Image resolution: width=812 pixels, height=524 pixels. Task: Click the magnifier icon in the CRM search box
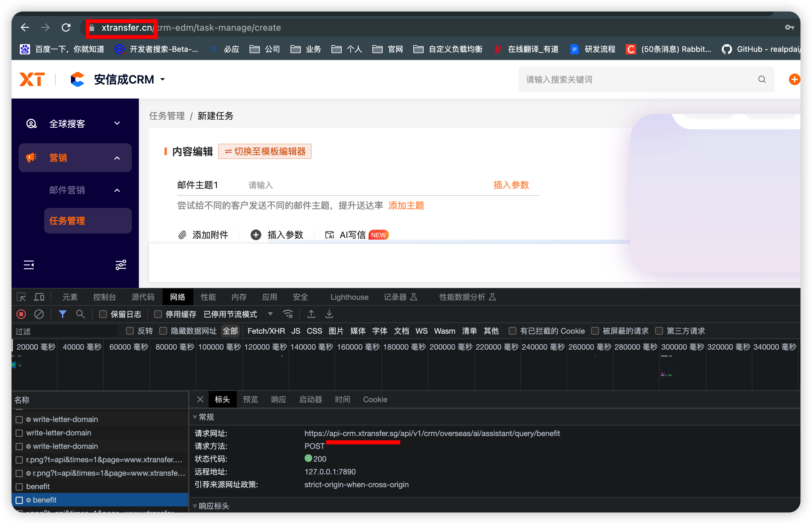762,80
